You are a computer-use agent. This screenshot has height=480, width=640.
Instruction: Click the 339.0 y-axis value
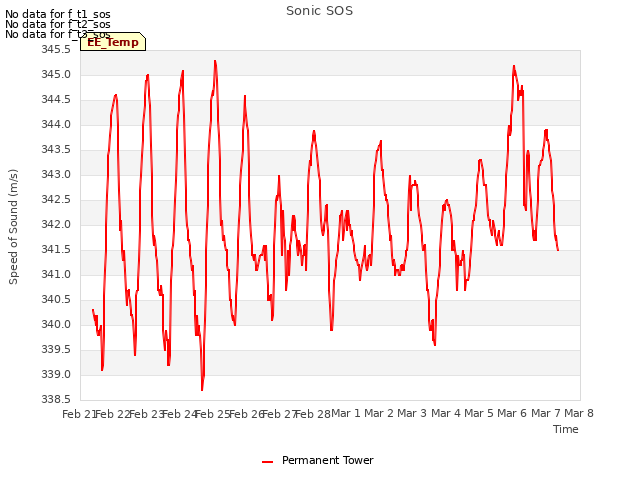point(56,375)
